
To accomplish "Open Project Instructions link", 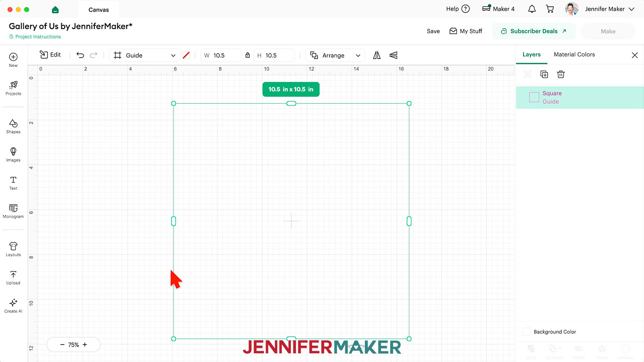I will click(x=35, y=37).
